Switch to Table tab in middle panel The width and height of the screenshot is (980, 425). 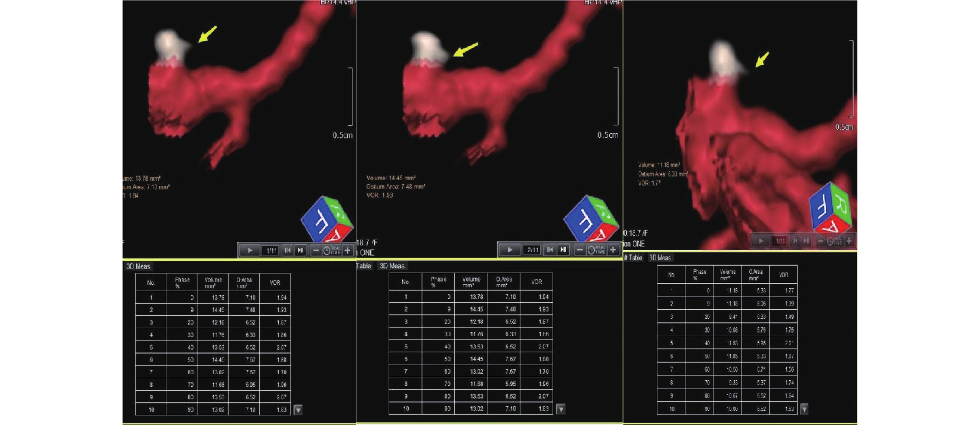(364, 266)
